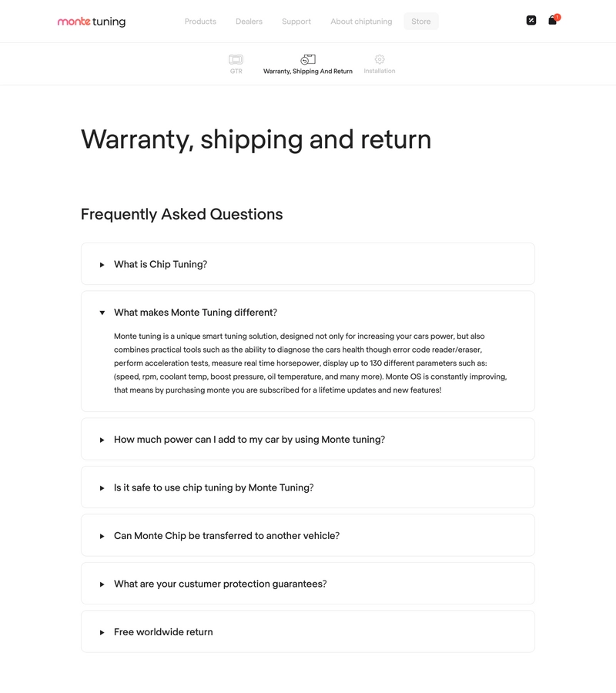Expand the 'How much power' question

249,440
